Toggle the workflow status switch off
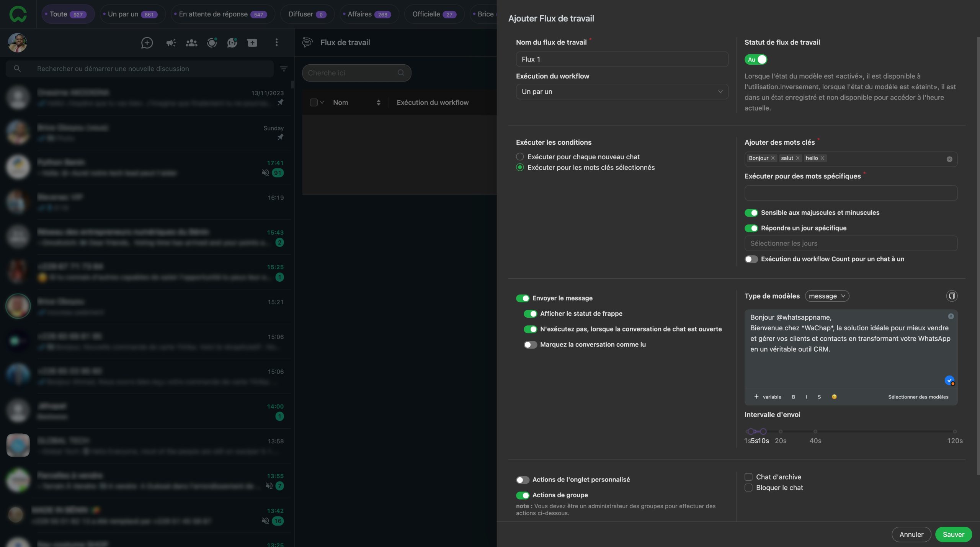The width and height of the screenshot is (980, 547). pos(756,59)
